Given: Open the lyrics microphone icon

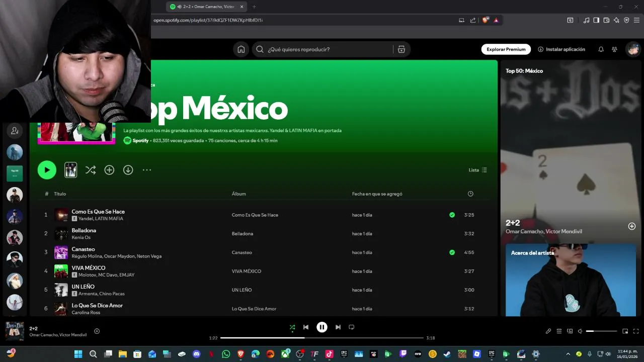Looking at the screenshot, I should click(x=548, y=331).
